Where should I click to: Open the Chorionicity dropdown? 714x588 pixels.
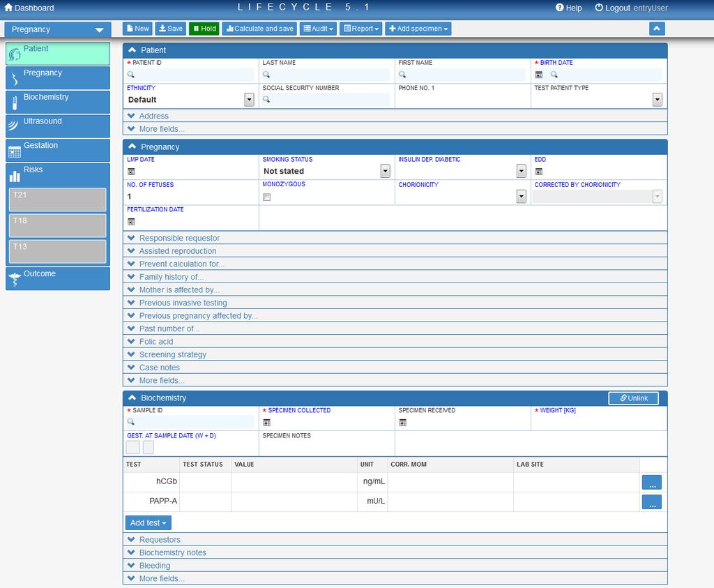tap(522, 196)
